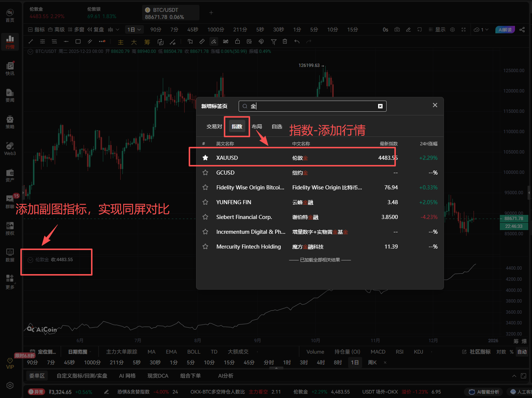Select the MACD indicator
Image resolution: width=532 pixels, height=398 pixels.
pos(378,352)
